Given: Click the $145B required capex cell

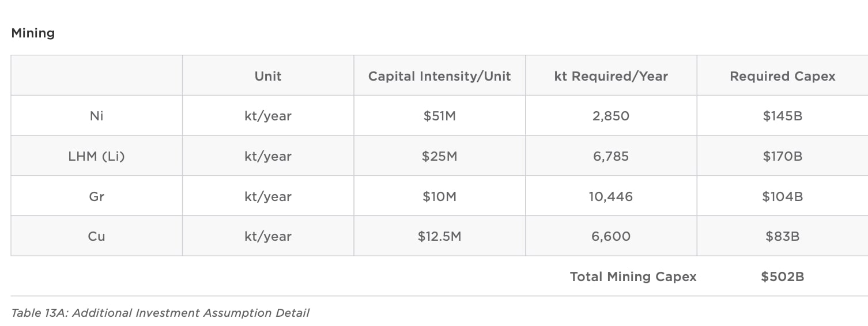Looking at the screenshot, I should pos(782,116).
